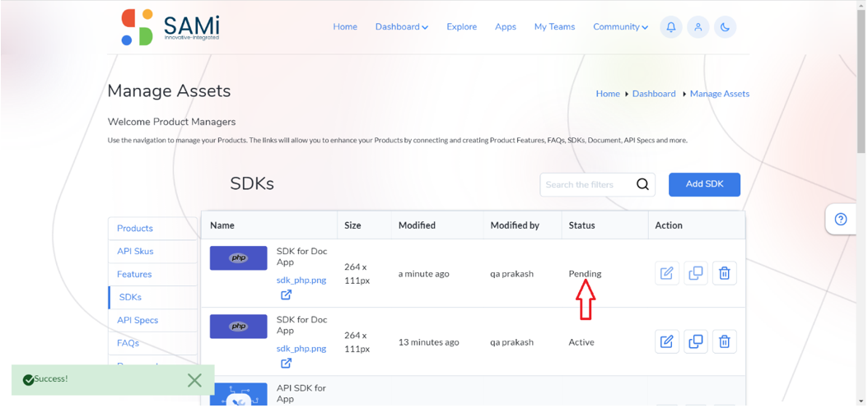
Task: Click 'qa prakash' in the Active row
Action: point(512,342)
